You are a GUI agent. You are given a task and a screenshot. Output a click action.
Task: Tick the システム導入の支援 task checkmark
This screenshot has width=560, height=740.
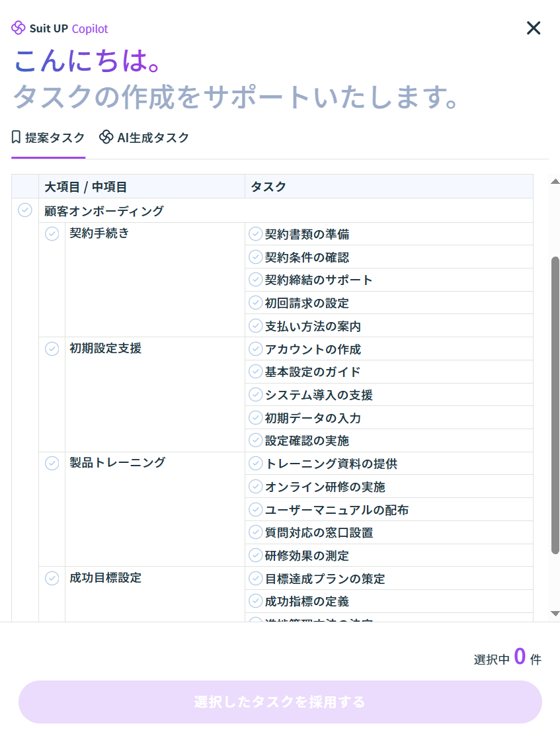point(256,394)
